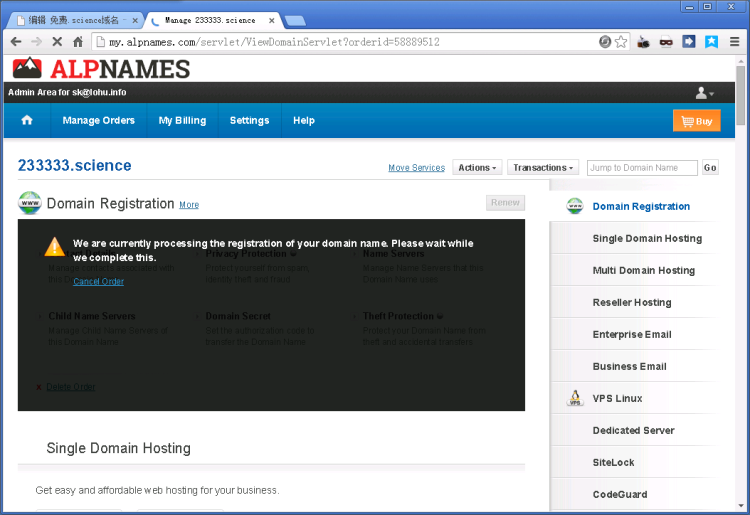Open the Manage Orders menu
The width and height of the screenshot is (750, 515).
point(99,121)
